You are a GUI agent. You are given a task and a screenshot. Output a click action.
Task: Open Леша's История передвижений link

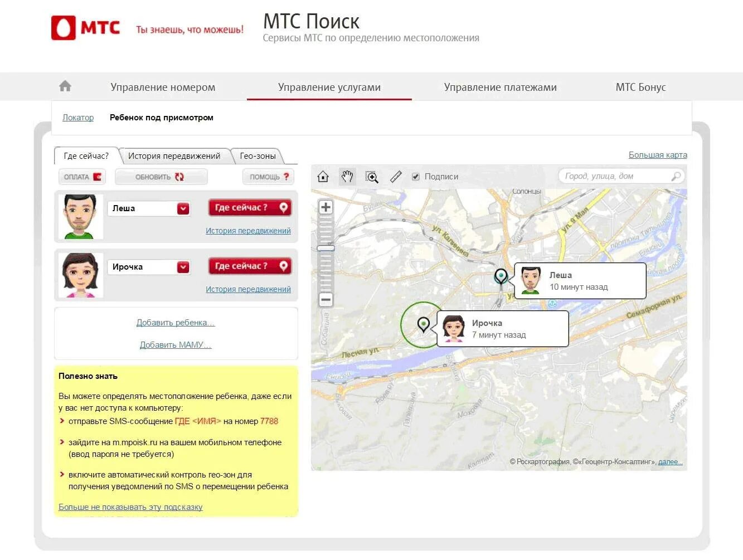[x=248, y=231]
